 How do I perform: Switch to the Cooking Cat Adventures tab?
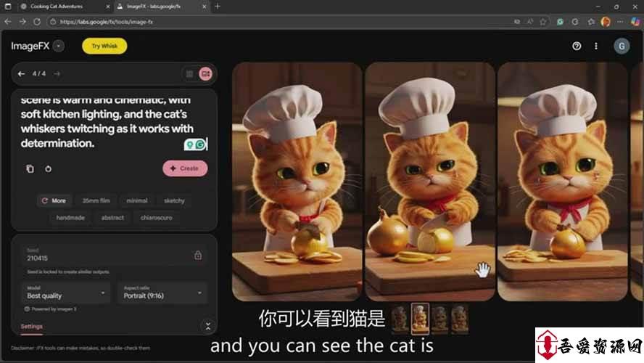click(x=62, y=6)
